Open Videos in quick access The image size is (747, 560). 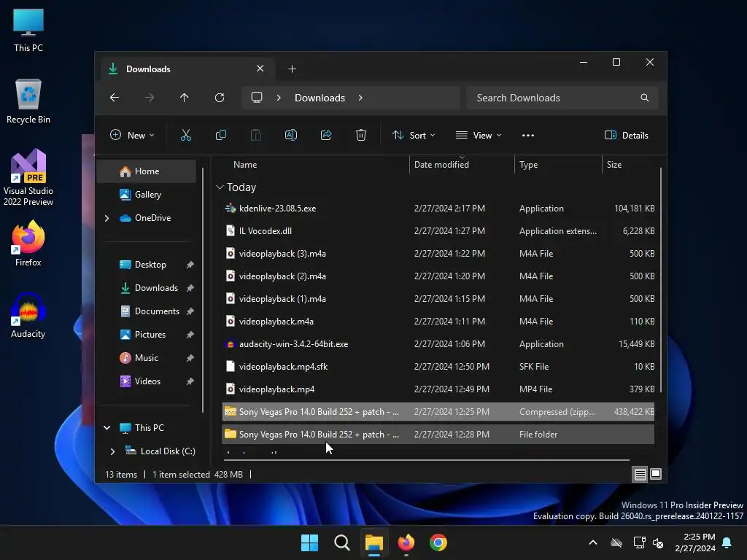click(146, 381)
